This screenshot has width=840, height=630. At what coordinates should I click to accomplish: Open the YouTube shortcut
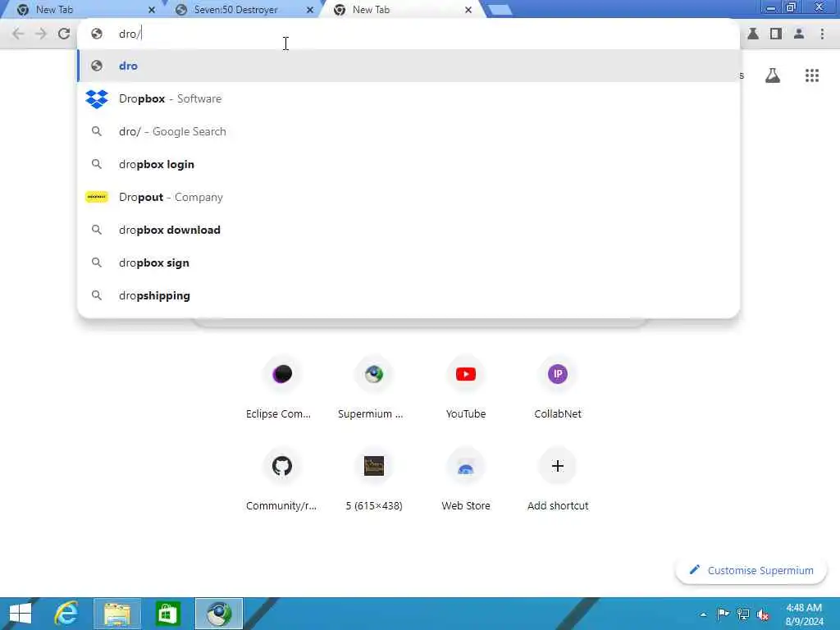pyautogui.click(x=466, y=387)
